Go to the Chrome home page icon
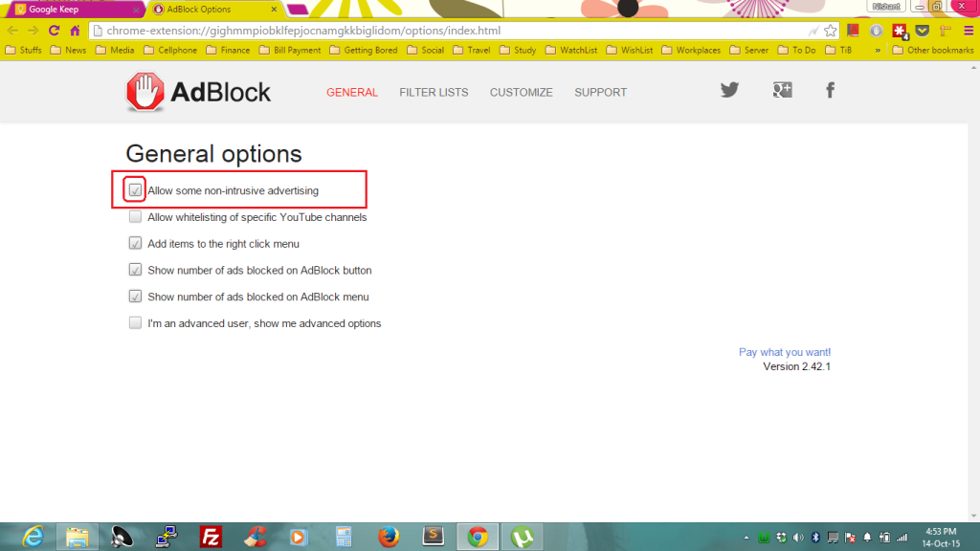980x551 pixels. [x=75, y=31]
